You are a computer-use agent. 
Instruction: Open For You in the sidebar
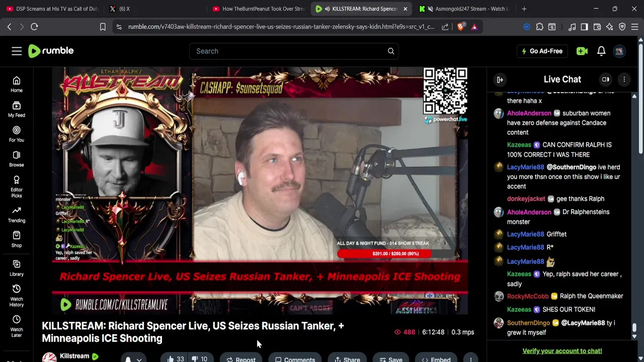click(x=17, y=134)
